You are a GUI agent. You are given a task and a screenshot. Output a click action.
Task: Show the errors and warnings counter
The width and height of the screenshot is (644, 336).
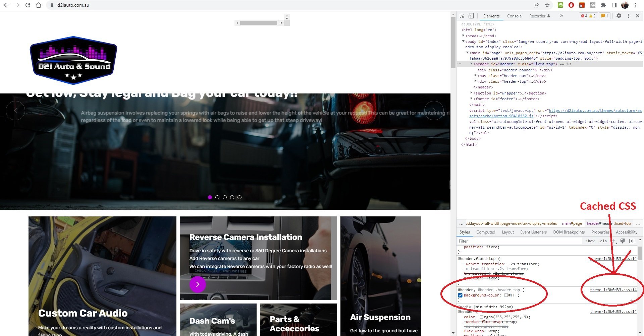coord(588,16)
